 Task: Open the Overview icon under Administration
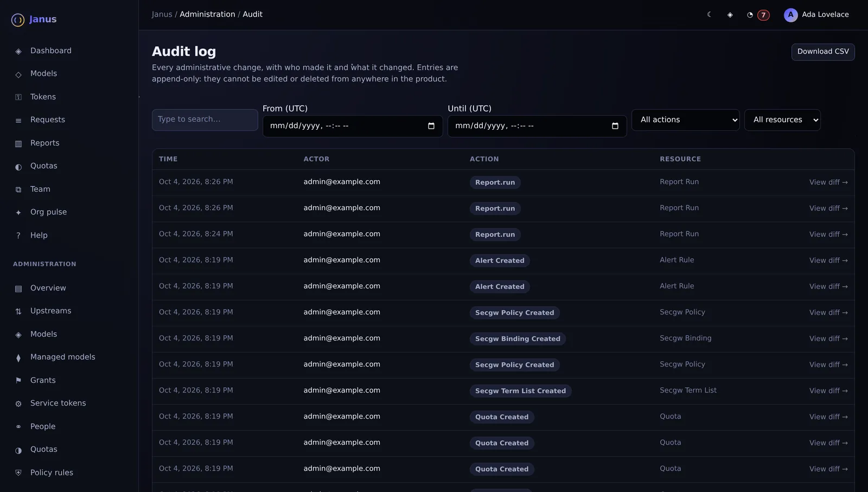tap(18, 288)
